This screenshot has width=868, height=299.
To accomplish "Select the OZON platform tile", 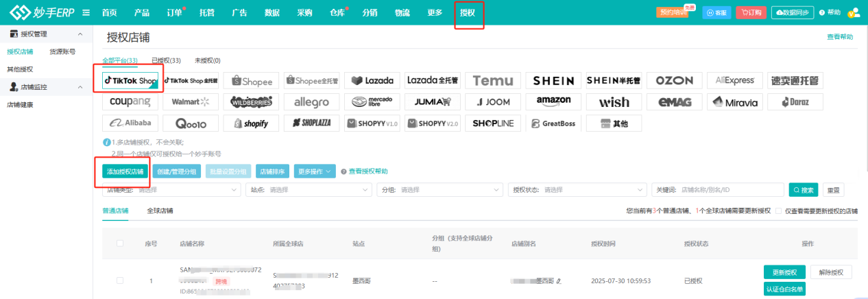I will click(674, 81).
